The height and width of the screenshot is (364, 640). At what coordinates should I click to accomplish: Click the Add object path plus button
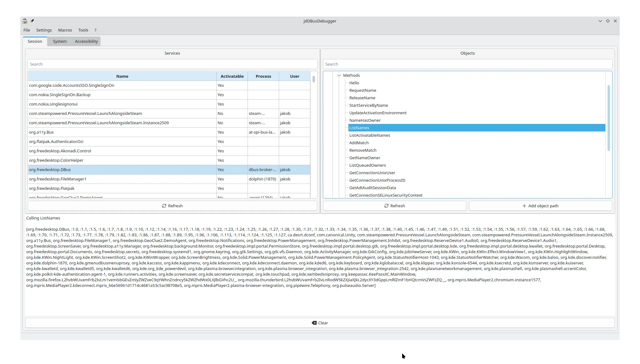pyautogui.click(x=540, y=206)
